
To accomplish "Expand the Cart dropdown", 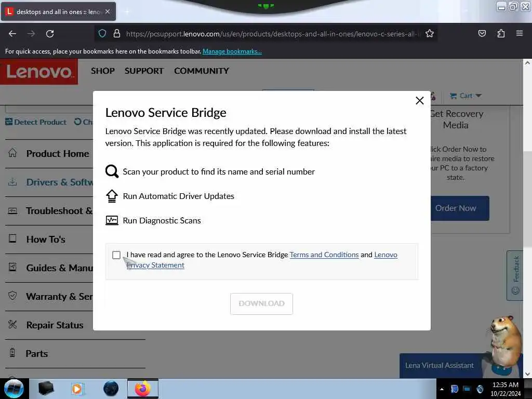I will [465, 96].
